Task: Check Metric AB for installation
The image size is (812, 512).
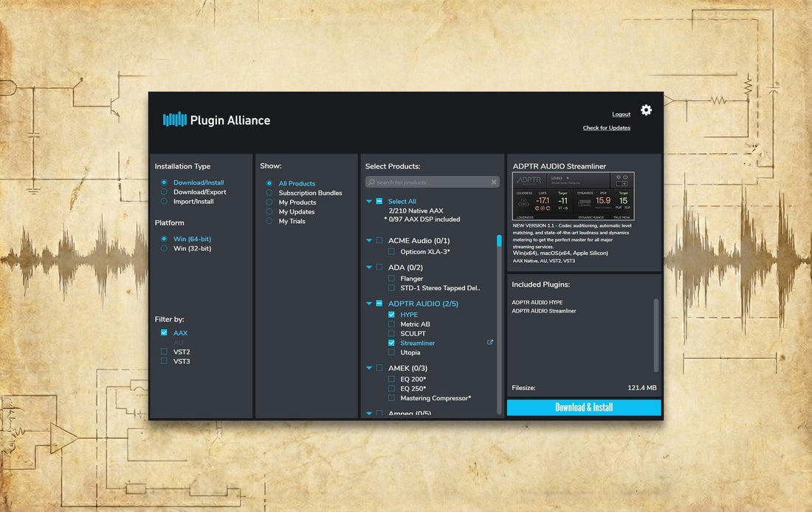Action: pyautogui.click(x=392, y=324)
